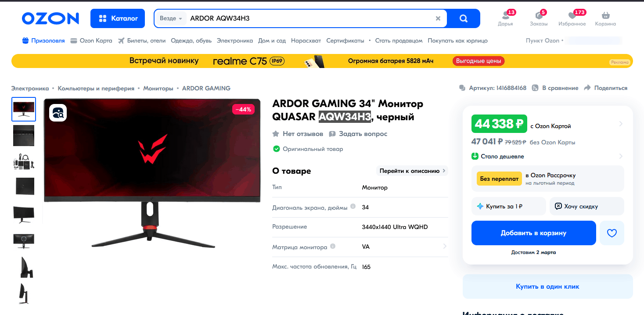Open the ARDOR GAMING breadcrumb

pyautogui.click(x=206, y=88)
